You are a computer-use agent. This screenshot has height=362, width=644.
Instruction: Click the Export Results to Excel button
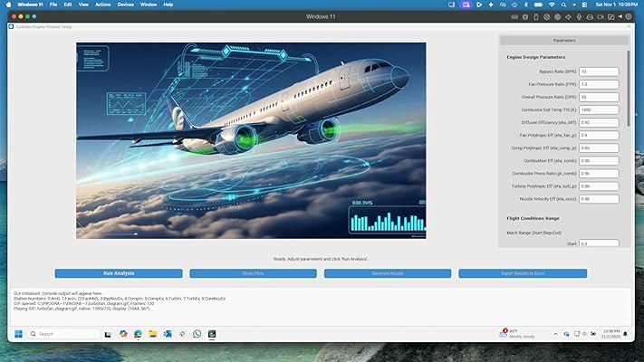click(x=522, y=273)
